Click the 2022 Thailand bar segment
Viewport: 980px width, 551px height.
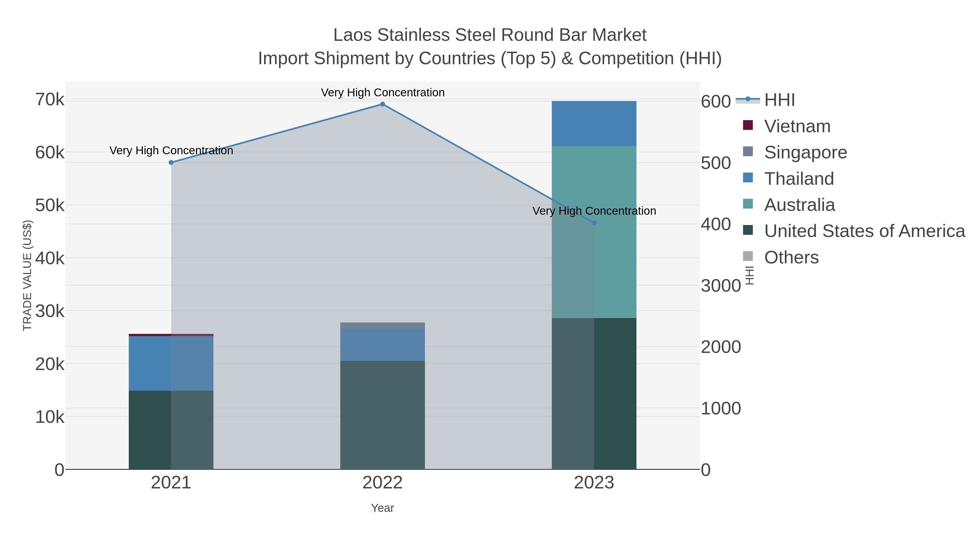tap(382, 345)
